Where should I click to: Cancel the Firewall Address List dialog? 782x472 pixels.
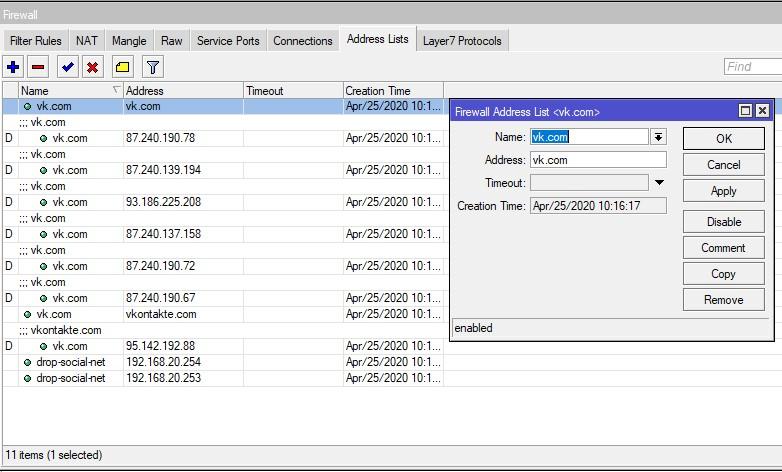point(724,165)
